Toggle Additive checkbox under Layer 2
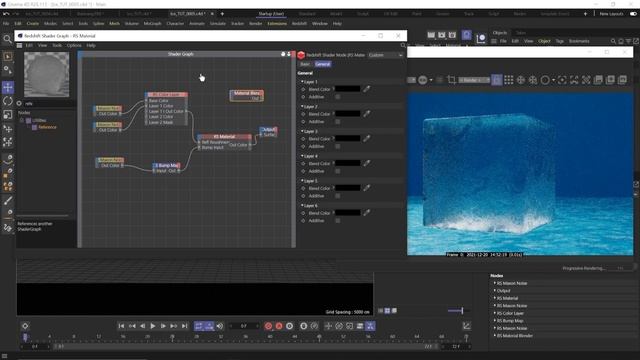 (x=338, y=122)
